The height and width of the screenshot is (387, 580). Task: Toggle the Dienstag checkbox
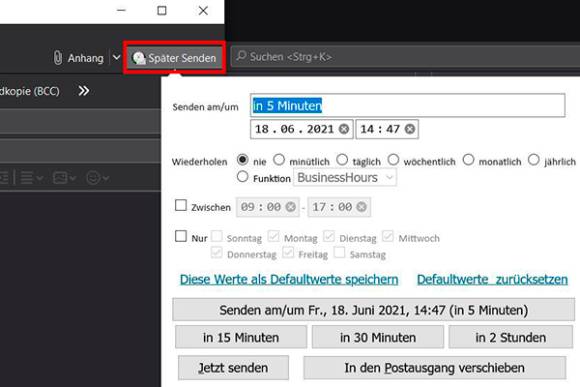coord(329,236)
